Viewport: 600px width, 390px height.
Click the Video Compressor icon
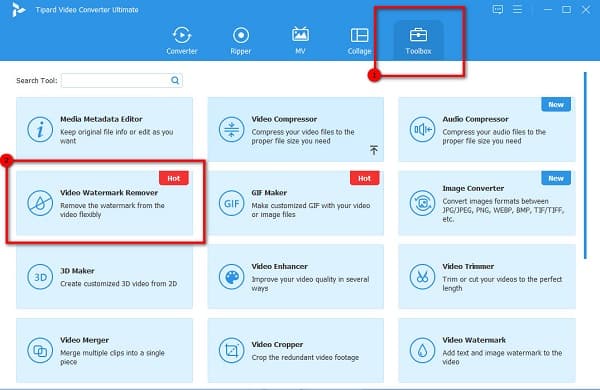[232, 130]
